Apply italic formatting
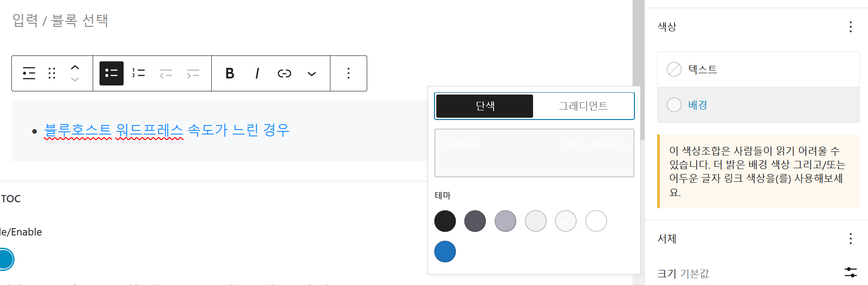Viewport: 868px width, 285px height. tap(257, 73)
